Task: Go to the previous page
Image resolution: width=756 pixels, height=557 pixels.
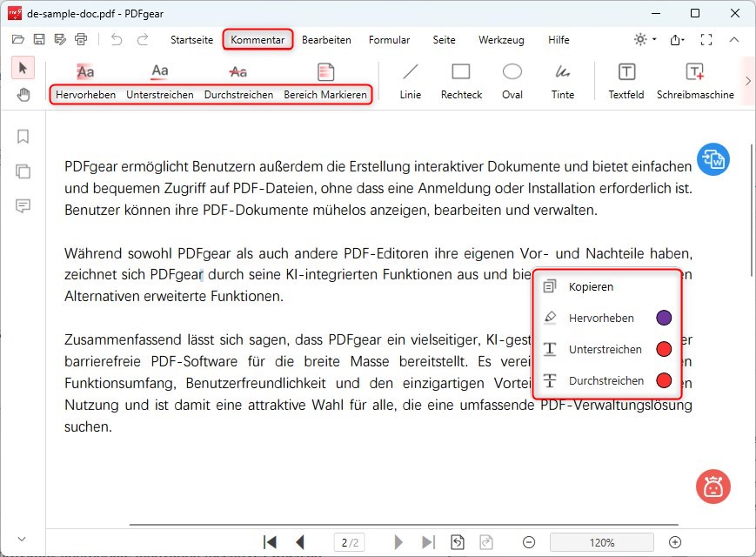Action: [x=300, y=542]
